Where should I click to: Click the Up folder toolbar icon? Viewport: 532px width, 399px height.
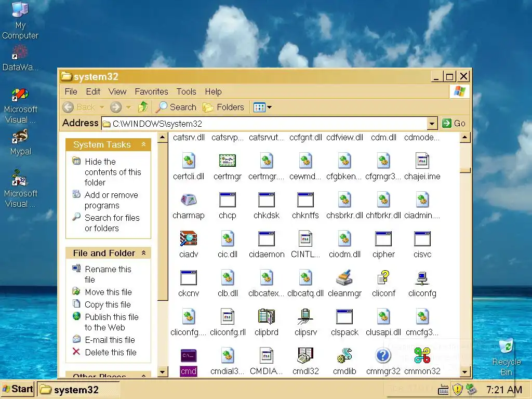(x=143, y=107)
